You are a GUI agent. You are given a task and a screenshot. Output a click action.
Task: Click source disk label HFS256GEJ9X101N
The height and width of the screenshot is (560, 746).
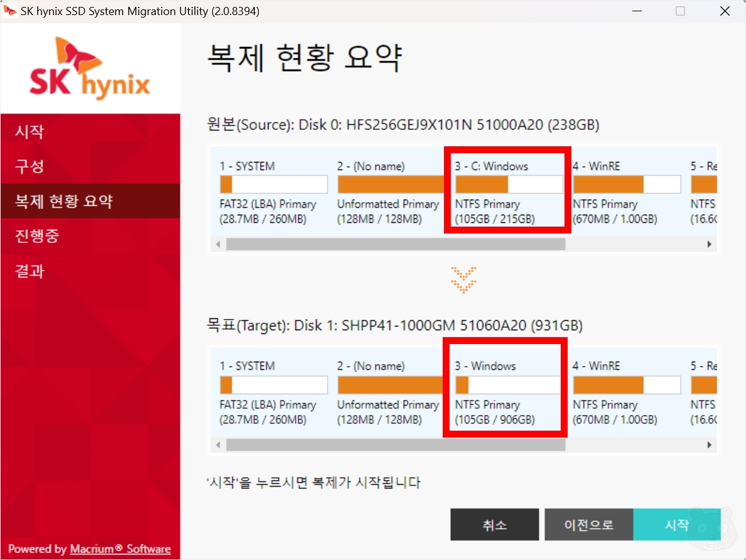(403, 125)
